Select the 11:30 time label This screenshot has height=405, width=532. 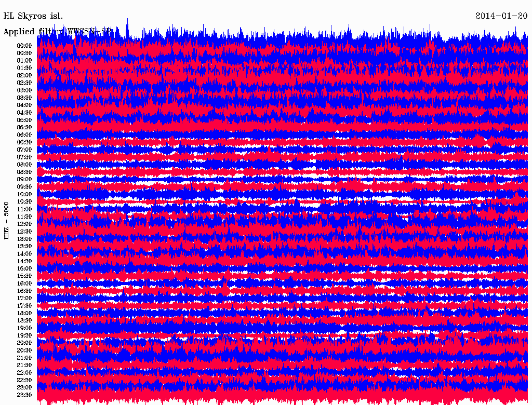coord(24,217)
